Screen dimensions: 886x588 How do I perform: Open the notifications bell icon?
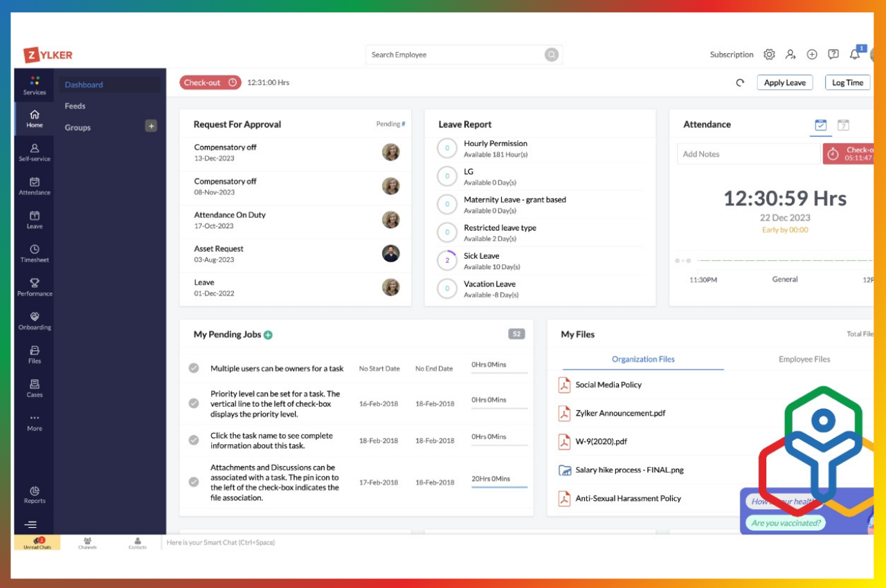(855, 55)
